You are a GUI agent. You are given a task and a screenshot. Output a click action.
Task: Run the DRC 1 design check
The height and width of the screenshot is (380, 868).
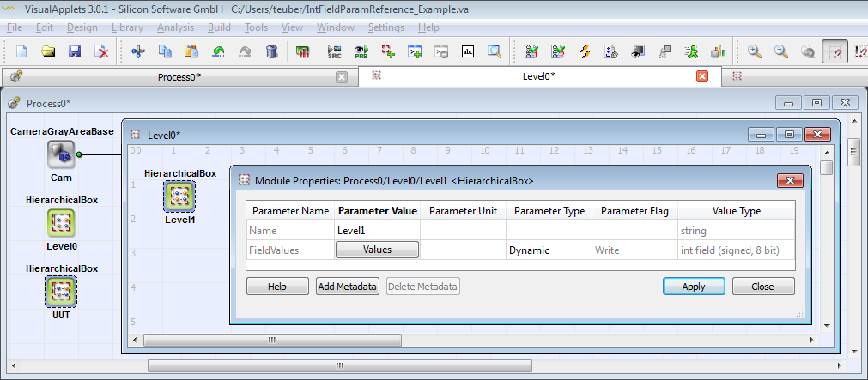point(532,51)
